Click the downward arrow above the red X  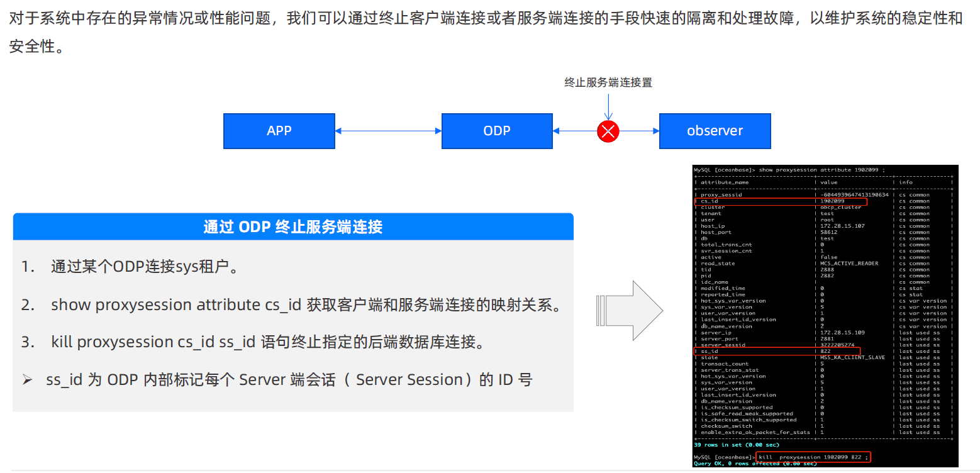(608, 106)
